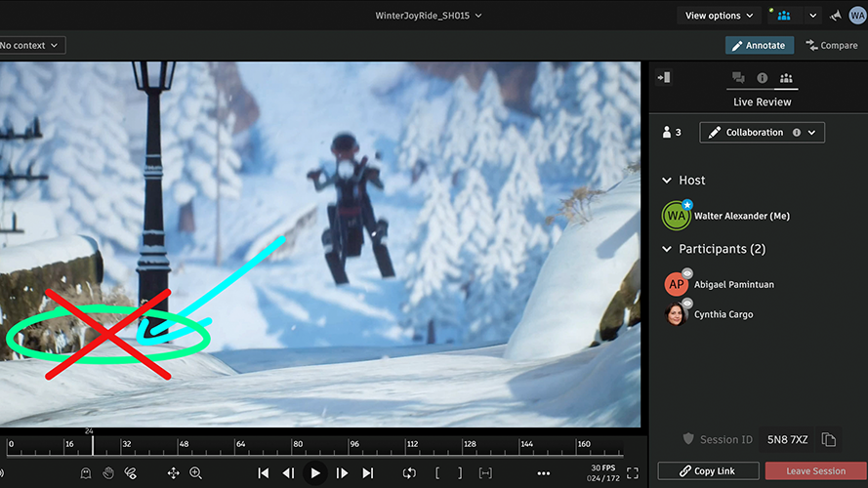Click the WA host avatar with star badge
The image size is (868, 488).
point(676,216)
